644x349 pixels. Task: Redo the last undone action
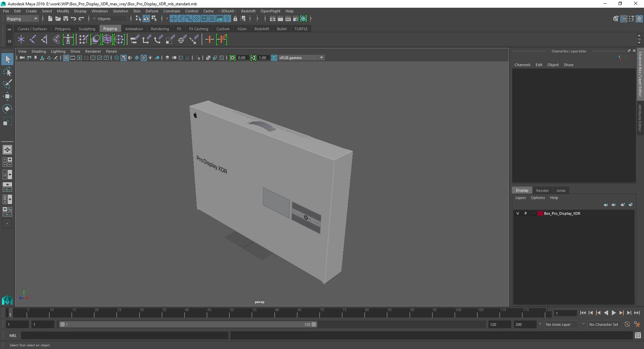(81, 19)
